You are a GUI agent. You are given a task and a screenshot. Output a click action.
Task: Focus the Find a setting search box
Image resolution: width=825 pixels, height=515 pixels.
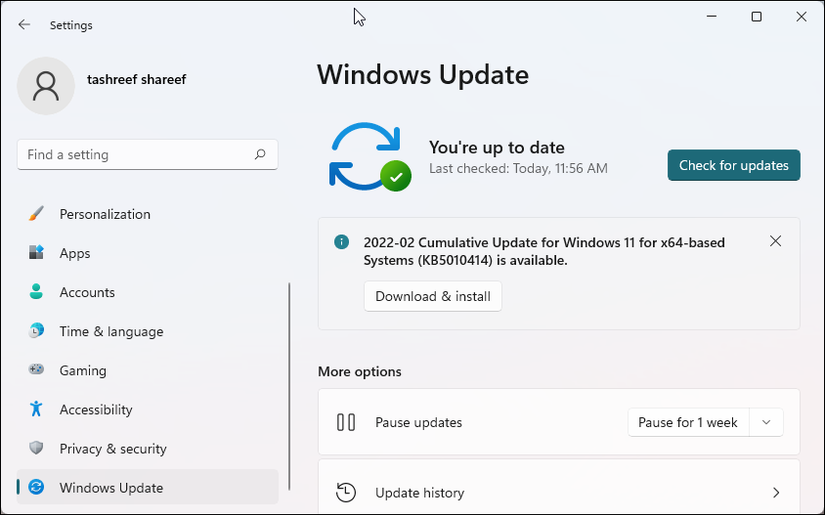click(x=135, y=155)
